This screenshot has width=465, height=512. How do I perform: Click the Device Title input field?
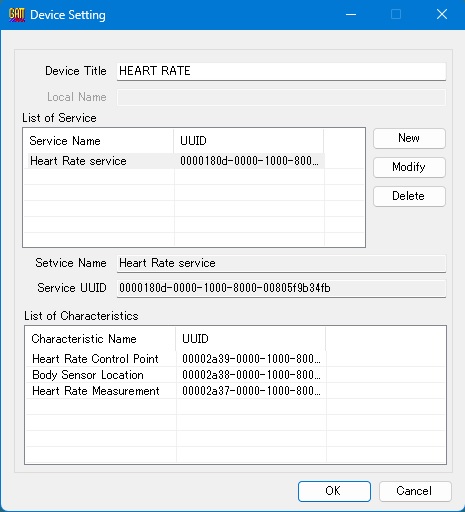pyautogui.click(x=281, y=71)
